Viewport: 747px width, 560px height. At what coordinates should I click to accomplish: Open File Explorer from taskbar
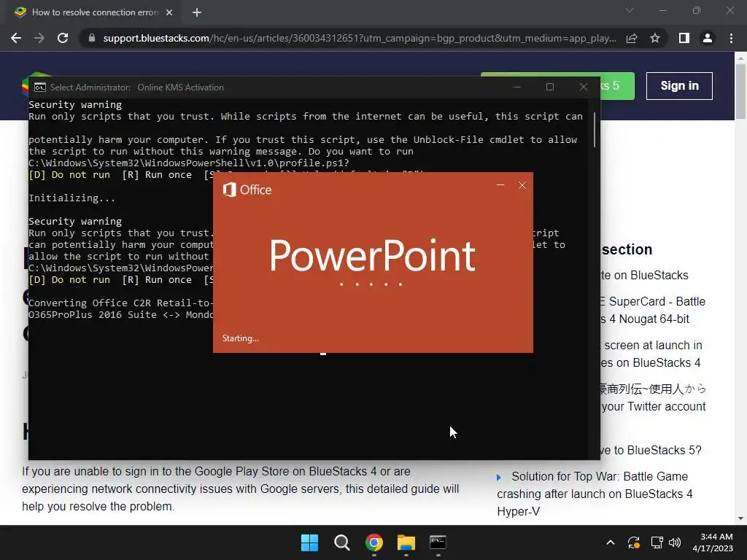pos(406,542)
